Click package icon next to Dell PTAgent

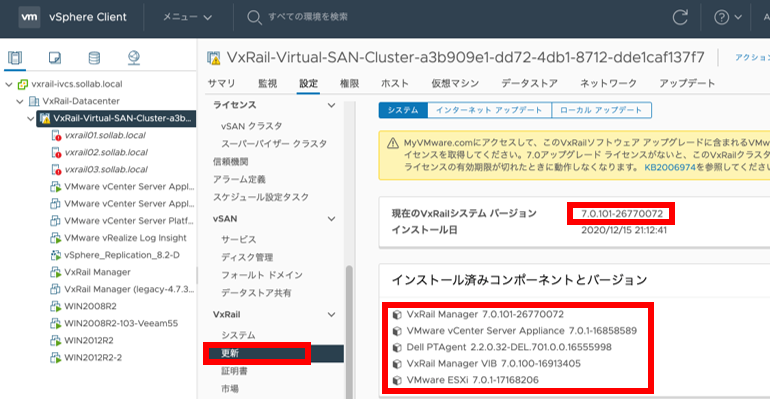coord(397,347)
